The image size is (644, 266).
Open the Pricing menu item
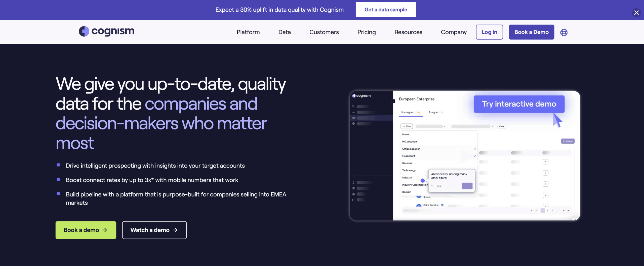(367, 32)
